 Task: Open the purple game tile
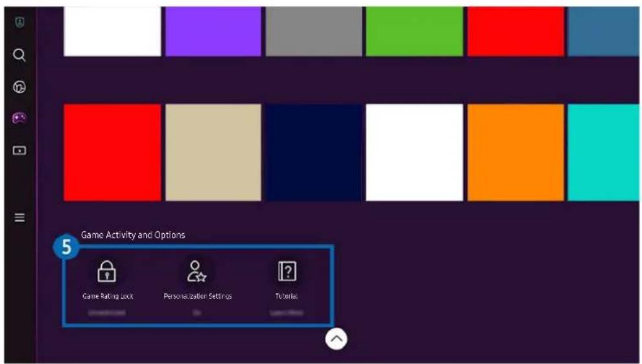coord(213,31)
